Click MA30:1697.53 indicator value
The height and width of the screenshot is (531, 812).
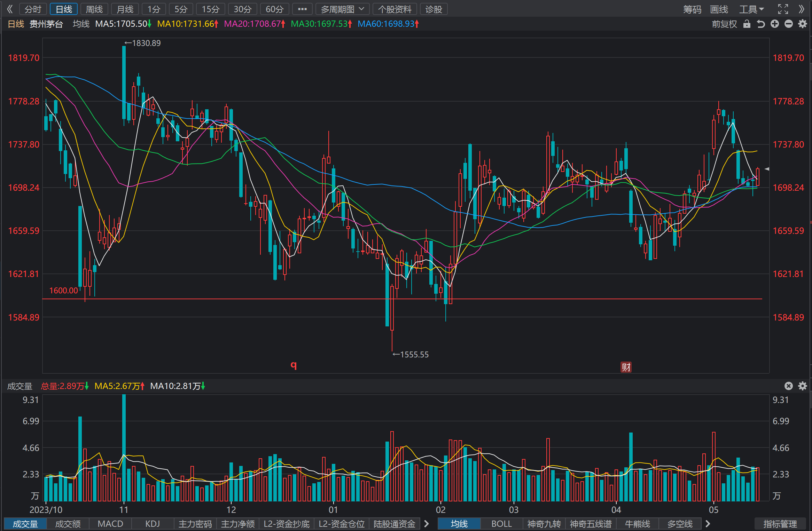point(321,24)
